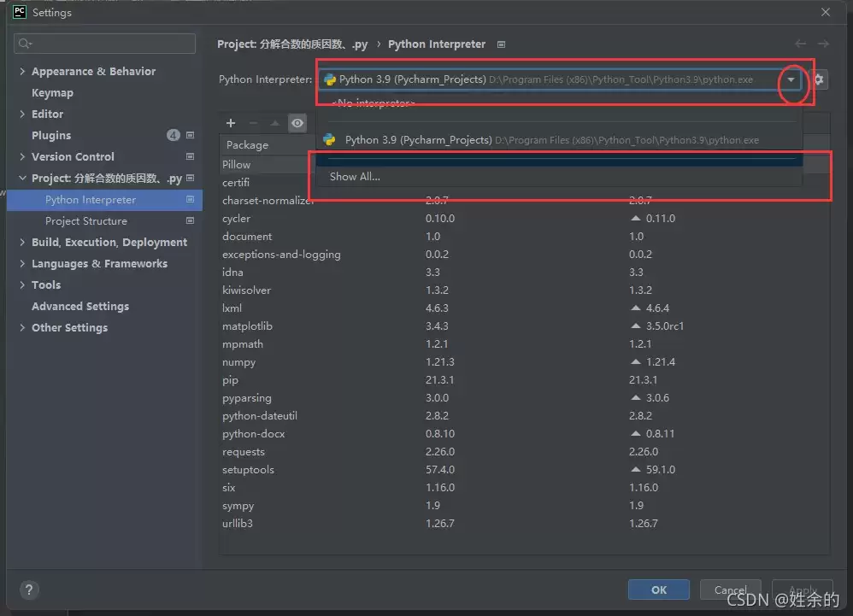
Task: Click the question mark help icon
Action: pos(29,590)
